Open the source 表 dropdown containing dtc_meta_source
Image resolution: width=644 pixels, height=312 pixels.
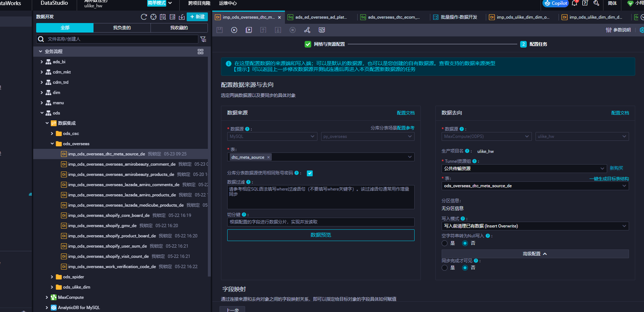(x=321, y=157)
